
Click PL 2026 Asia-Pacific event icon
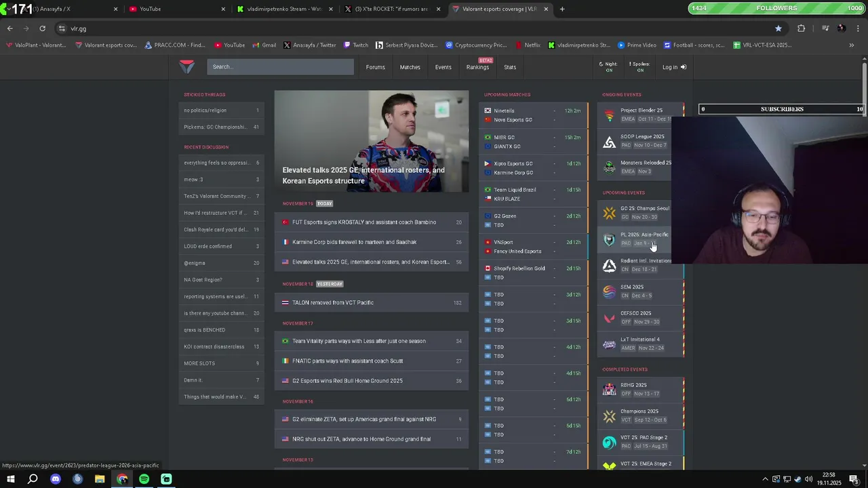tap(609, 239)
